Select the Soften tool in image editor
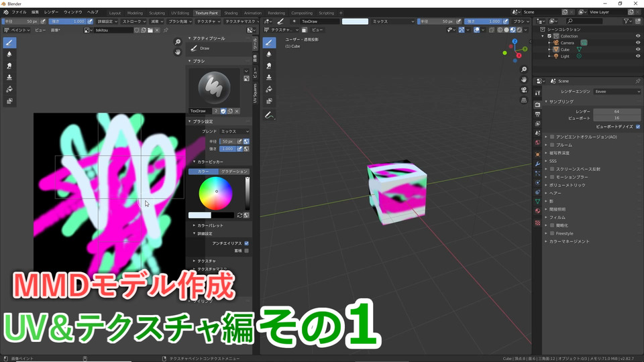Viewport: 644px width, 362px height. (9, 54)
